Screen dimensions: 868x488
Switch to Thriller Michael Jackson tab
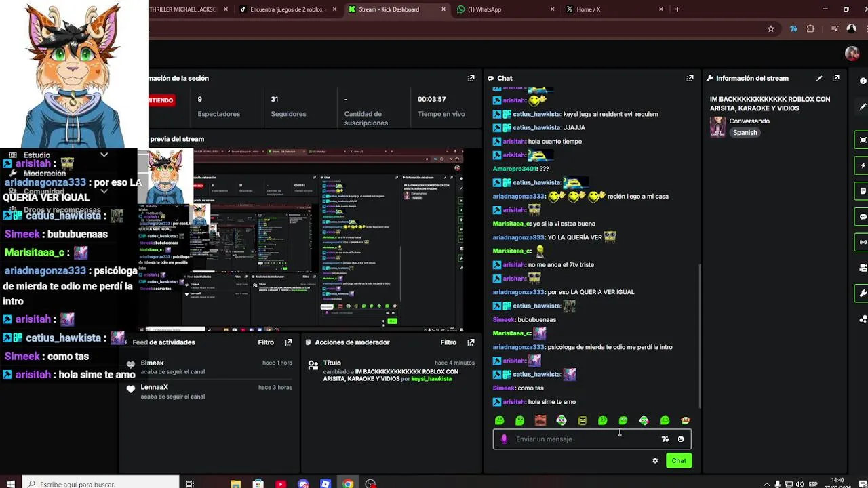coord(188,9)
